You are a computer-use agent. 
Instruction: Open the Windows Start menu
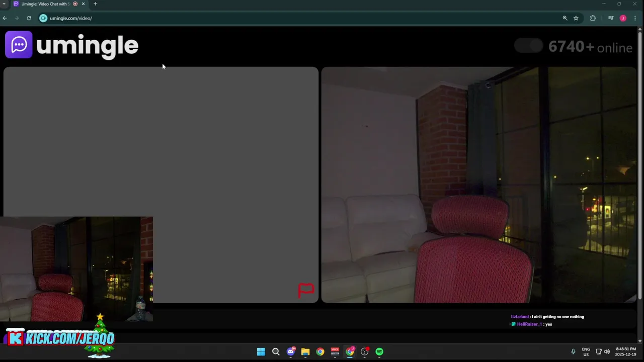point(261,352)
